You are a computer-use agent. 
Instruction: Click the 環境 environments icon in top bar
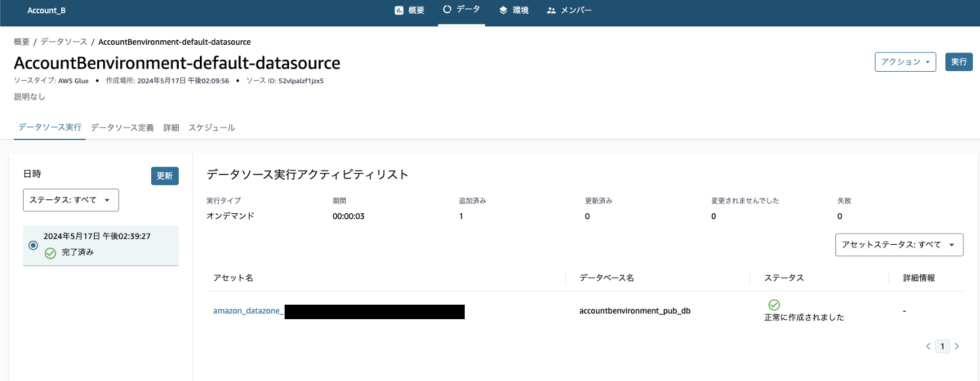click(x=503, y=11)
